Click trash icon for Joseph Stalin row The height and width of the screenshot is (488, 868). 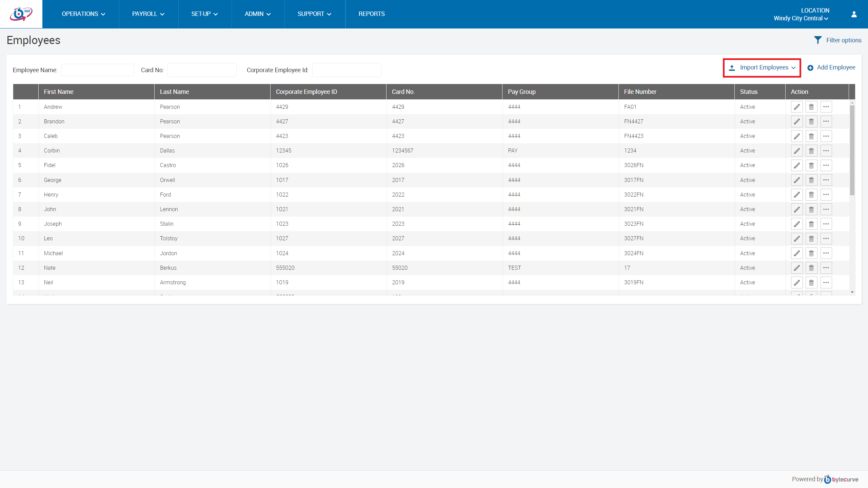click(x=811, y=224)
